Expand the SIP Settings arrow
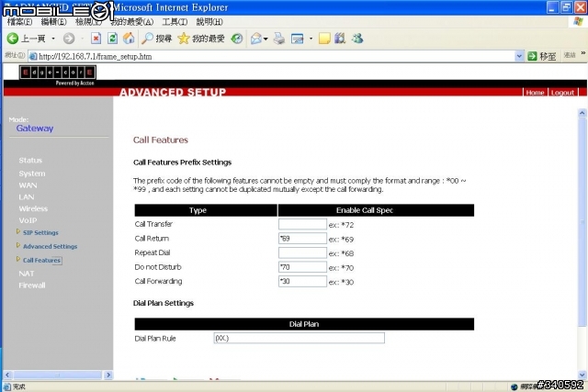 18,232
